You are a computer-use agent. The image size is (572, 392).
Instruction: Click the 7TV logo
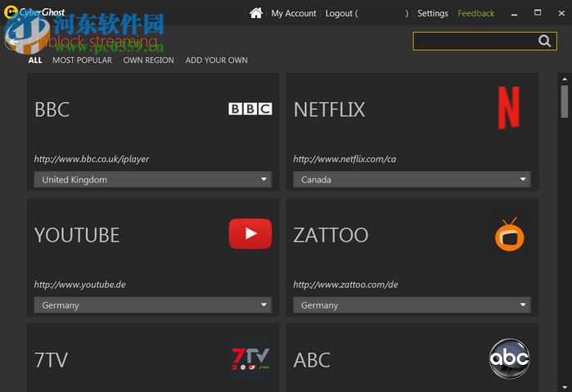(x=250, y=358)
